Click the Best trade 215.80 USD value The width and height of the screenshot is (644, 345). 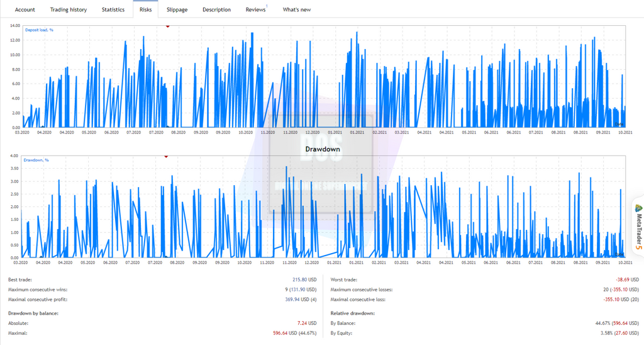304,280
